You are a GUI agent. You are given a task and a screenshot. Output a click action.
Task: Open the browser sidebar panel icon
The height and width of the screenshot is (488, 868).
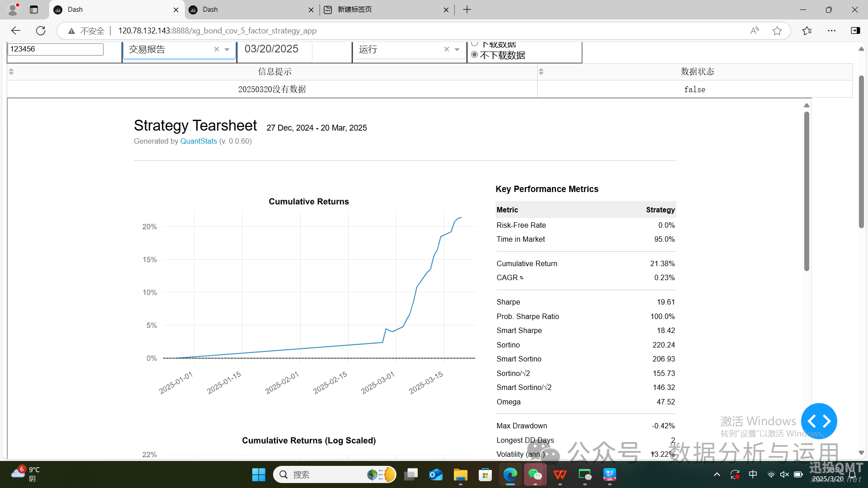click(855, 31)
